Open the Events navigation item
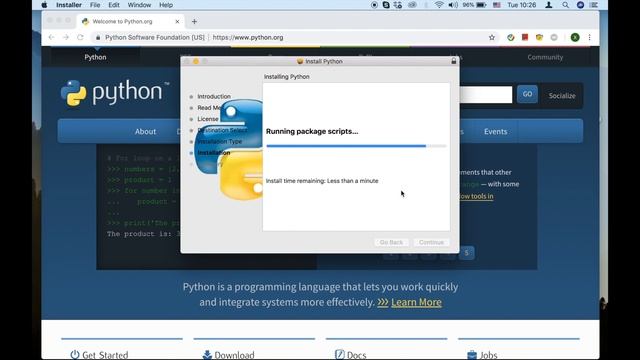The image size is (640, 360). [496, 131]
